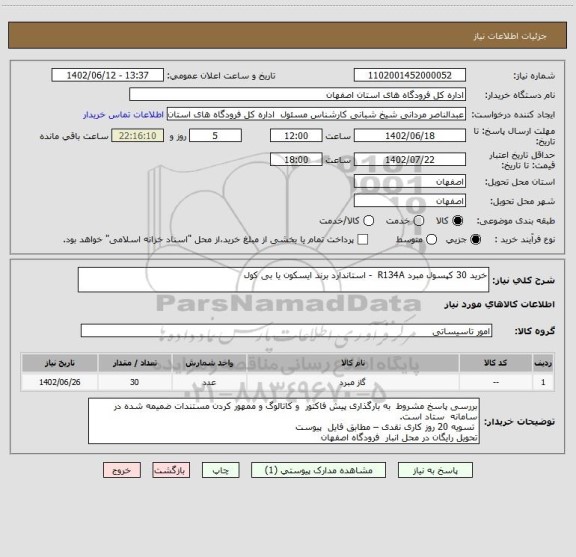Click the تعداد / مقدار column header
Viewport: 576px width, 557px height.
click(x=135, y=363)
